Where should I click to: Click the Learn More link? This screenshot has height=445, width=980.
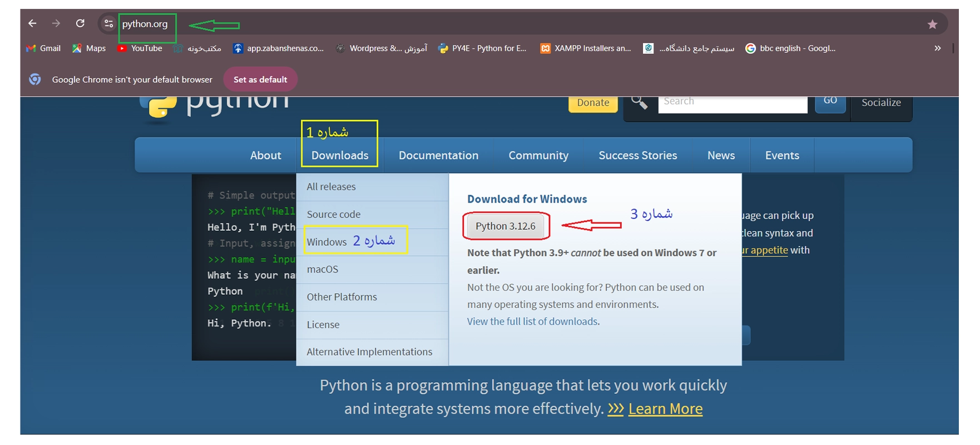(665, 409)
